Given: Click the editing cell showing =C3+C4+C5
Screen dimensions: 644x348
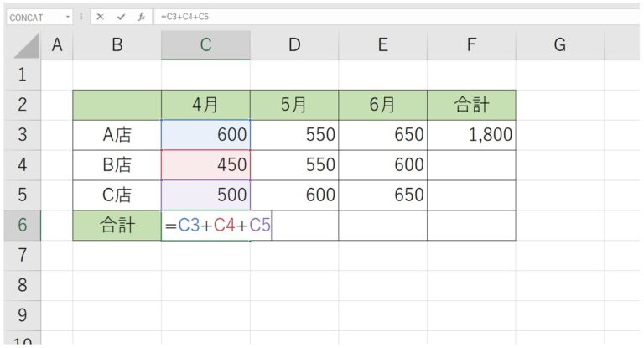Looking at the screenshot, I should point(216,226).
